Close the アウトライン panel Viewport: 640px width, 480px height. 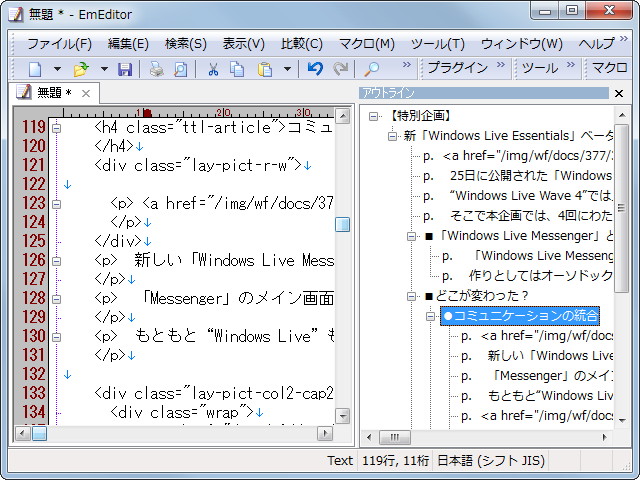tap(619, 93)
